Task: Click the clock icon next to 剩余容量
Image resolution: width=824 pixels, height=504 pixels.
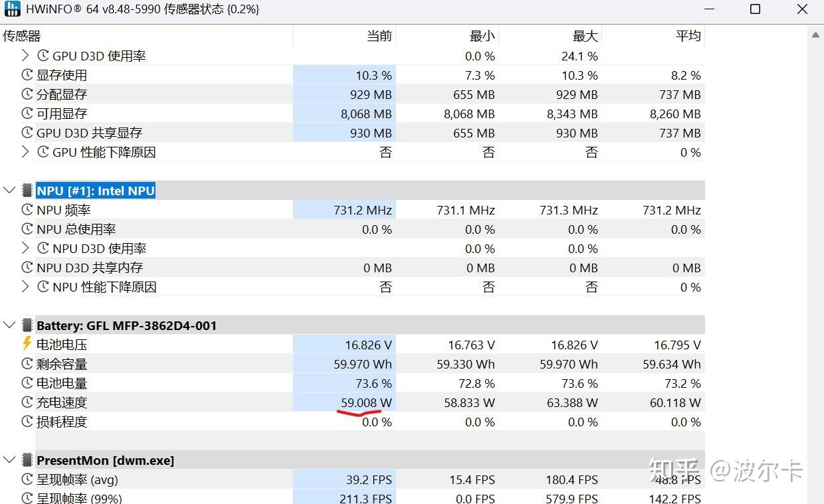Action: [x=27, y=364]
